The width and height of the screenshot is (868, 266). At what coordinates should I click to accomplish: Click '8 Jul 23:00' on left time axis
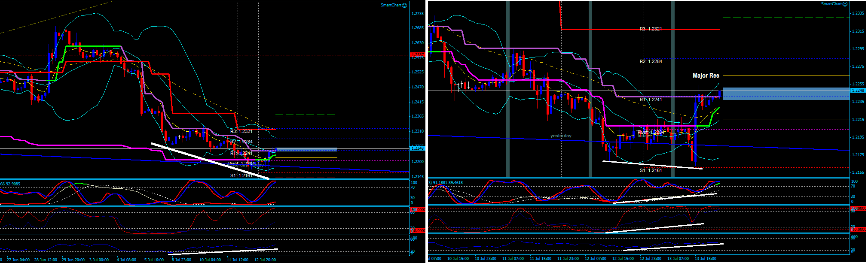point(181,260)
